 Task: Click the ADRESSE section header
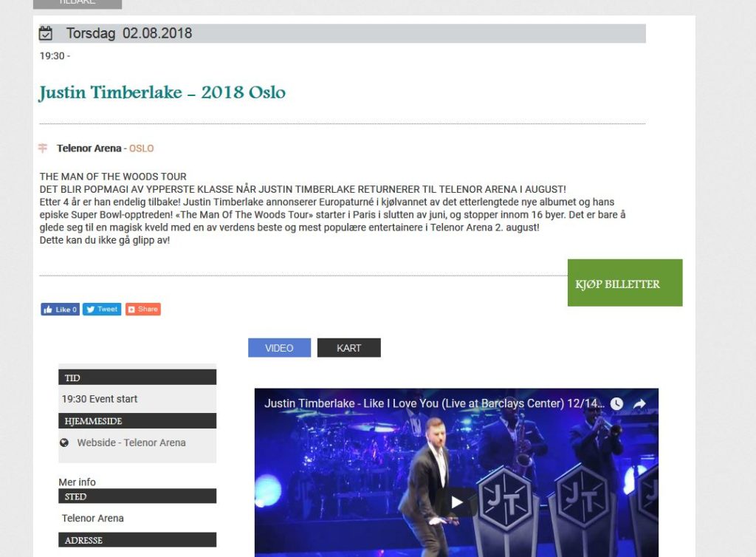[x=137, y=540]
